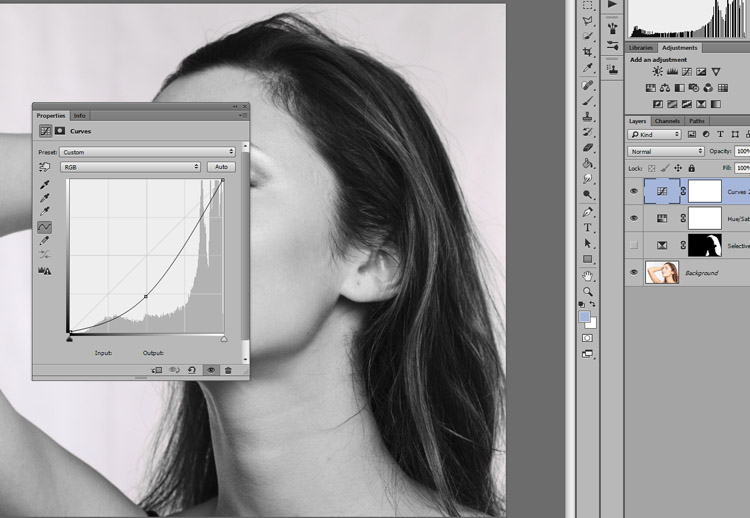The image size is (750, 518).
Task: Choose the draw-curve pencil tool in Curves
Action: [x=44, y=241]
